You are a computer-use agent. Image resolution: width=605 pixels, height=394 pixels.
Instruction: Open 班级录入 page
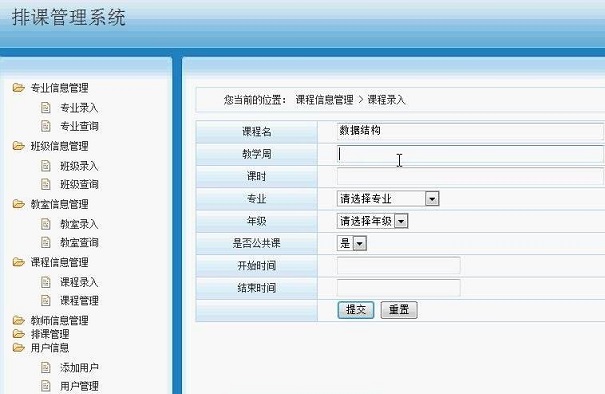[x=79, y=166]
